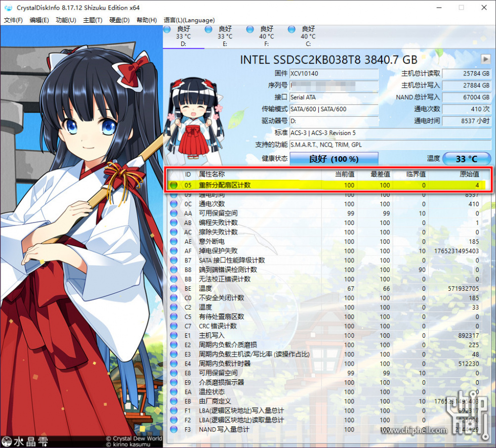Screen dimensions: 496x448
Task: Open the 文件(F) menu
Action: (13, 20)
